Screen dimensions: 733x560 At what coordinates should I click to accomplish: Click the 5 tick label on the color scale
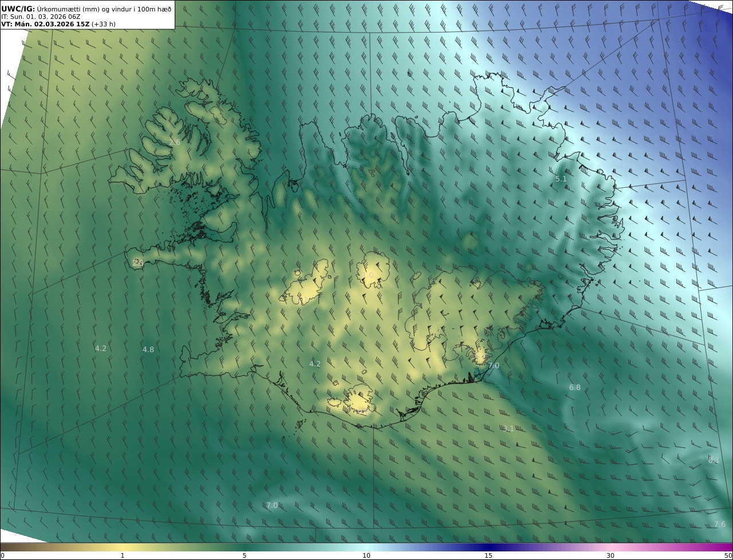[245, 555]
